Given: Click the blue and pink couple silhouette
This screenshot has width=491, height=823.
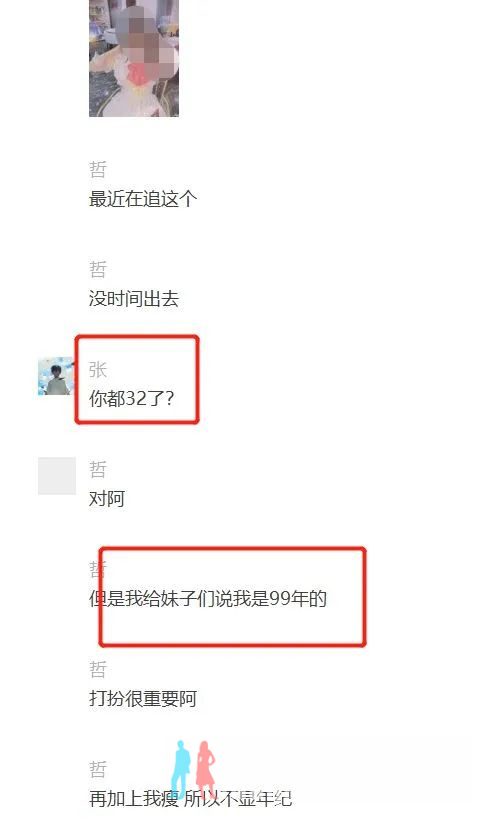Looking at the screenshot, I should (x=194, y=769).
